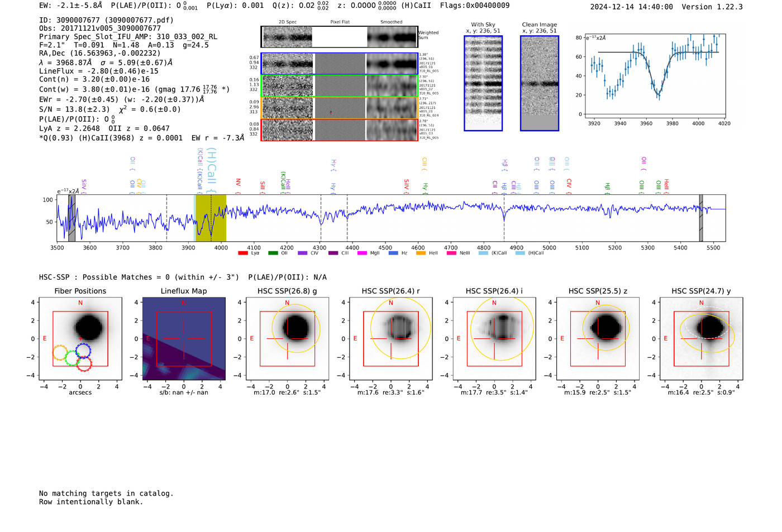Image resolution: width=782 pixels, height=532 pixels.
Task: Open the With Sky image panel
Action: click(x=483, y=83)
